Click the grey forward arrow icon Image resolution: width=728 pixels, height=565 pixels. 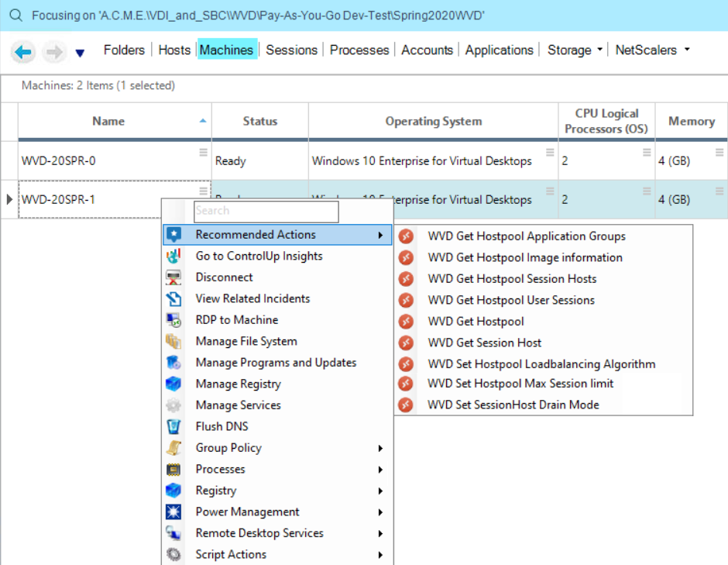[x=54, y=52]
